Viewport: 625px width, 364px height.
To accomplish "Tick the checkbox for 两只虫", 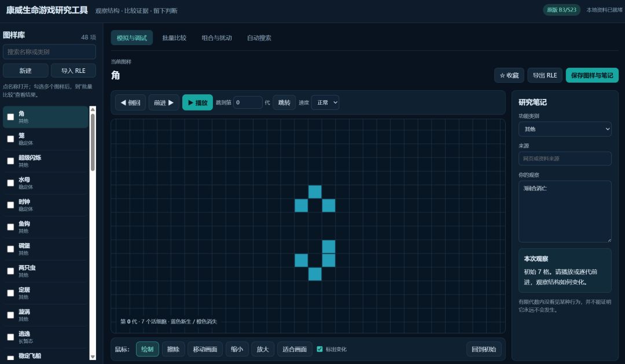I will (11, 271).
